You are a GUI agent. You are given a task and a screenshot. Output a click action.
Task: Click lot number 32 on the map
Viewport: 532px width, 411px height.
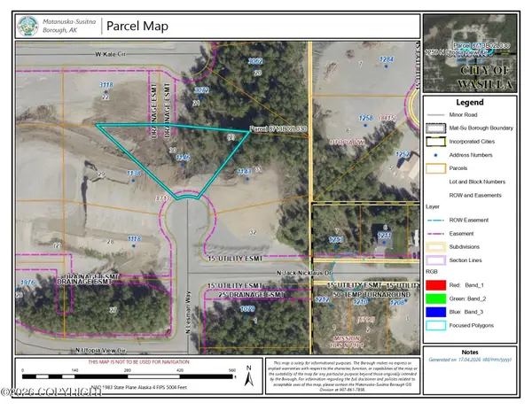coord(253,232)
